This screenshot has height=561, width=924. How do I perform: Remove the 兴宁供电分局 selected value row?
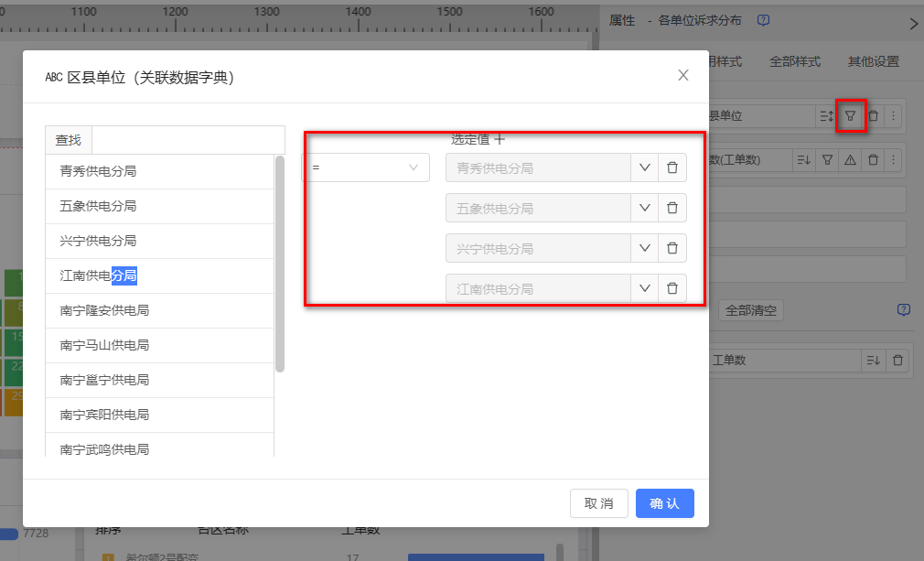click(672, 249)
